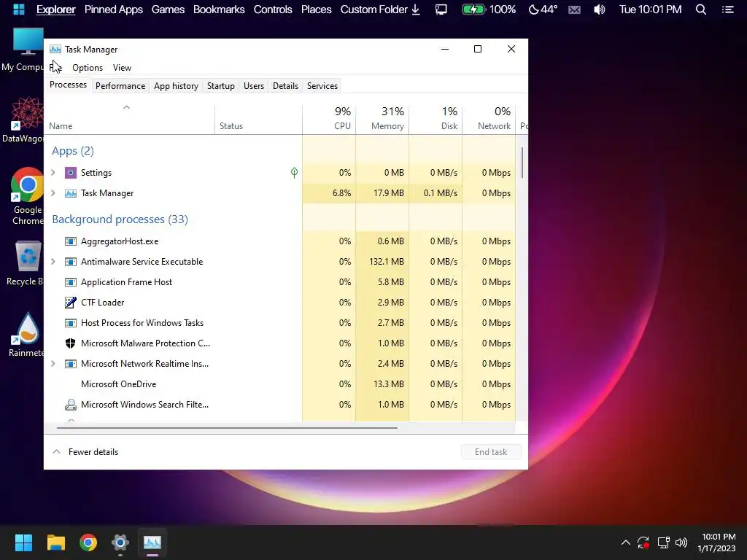The image size is (747, 560).
Task: Open Settings gear icon on the taskbar
Action: click(x=120, y=542)
